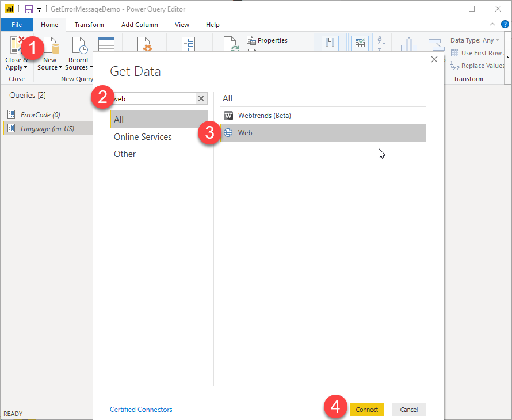512x420 pixels.
Task: Open the Quick Access Toolbar customize dropdown
Action: pos(39,9)
